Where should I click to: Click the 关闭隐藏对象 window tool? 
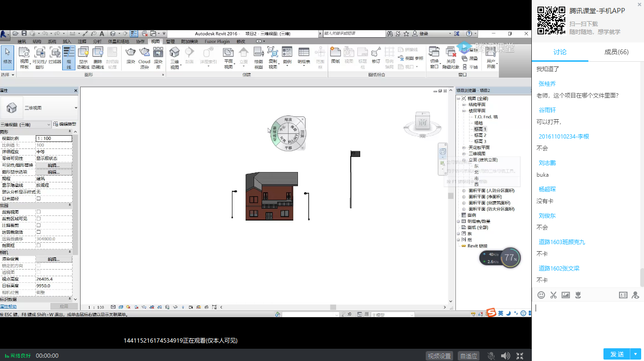click(451, 57)
